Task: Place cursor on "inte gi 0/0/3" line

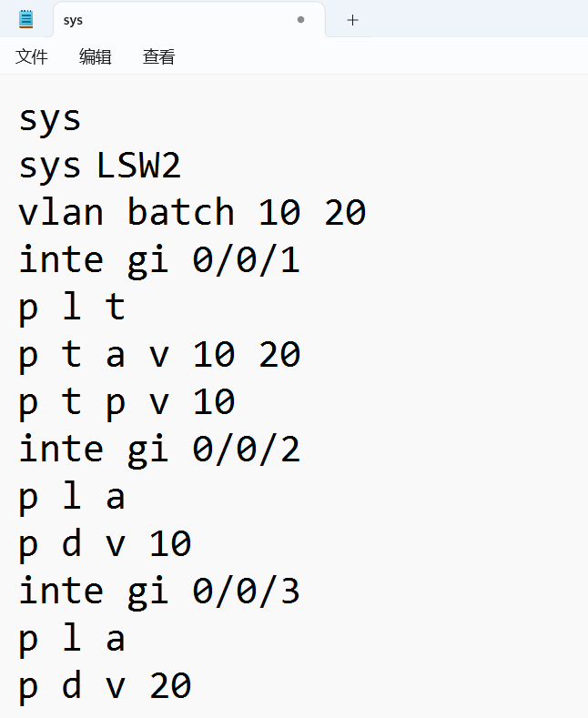Action: click(x=159, y=592)
